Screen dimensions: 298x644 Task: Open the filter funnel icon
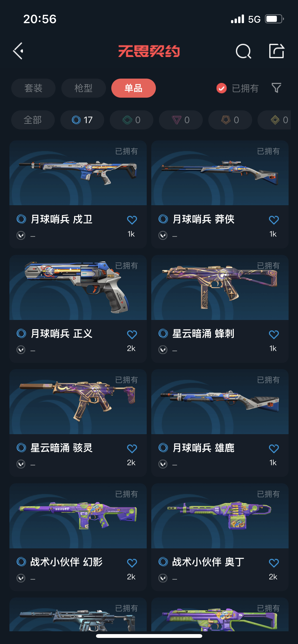click(276, 88)
